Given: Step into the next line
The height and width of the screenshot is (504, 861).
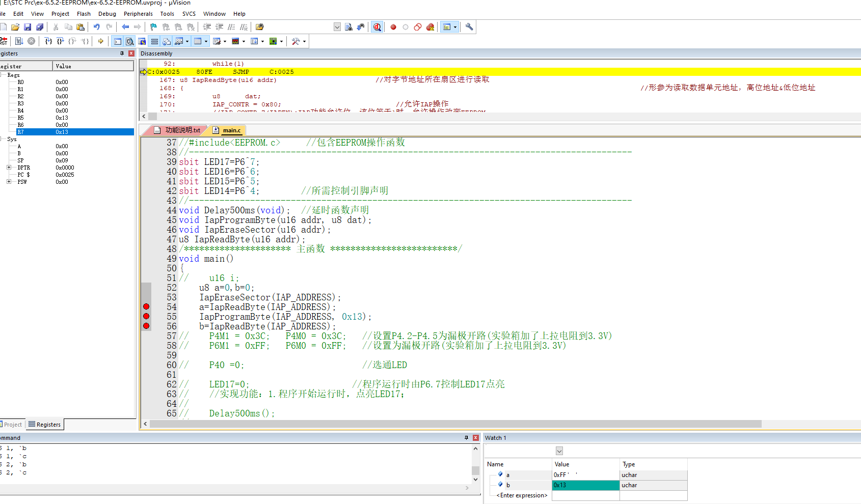Looking at the screenshot, I should point(48,41).
